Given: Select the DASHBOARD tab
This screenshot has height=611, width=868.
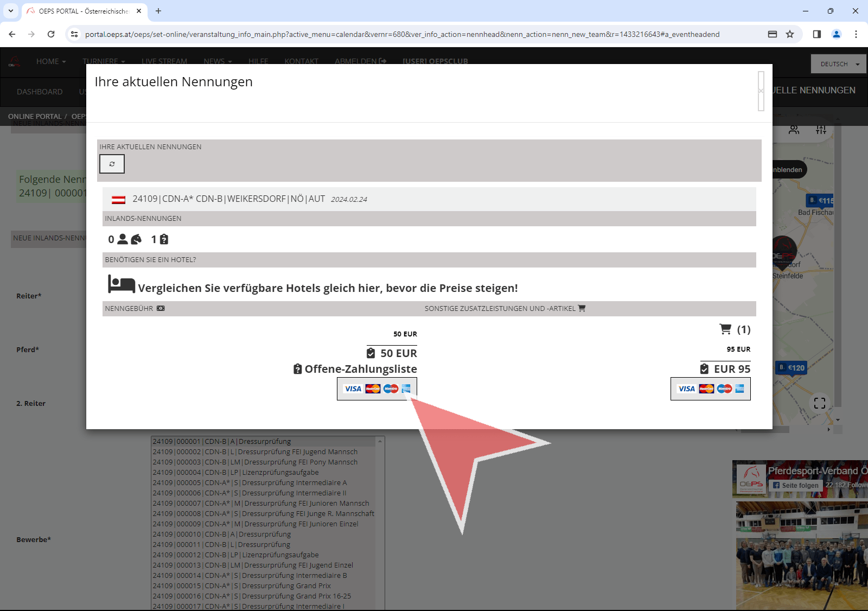Looking at the screenshot, I should coord(40,92).
